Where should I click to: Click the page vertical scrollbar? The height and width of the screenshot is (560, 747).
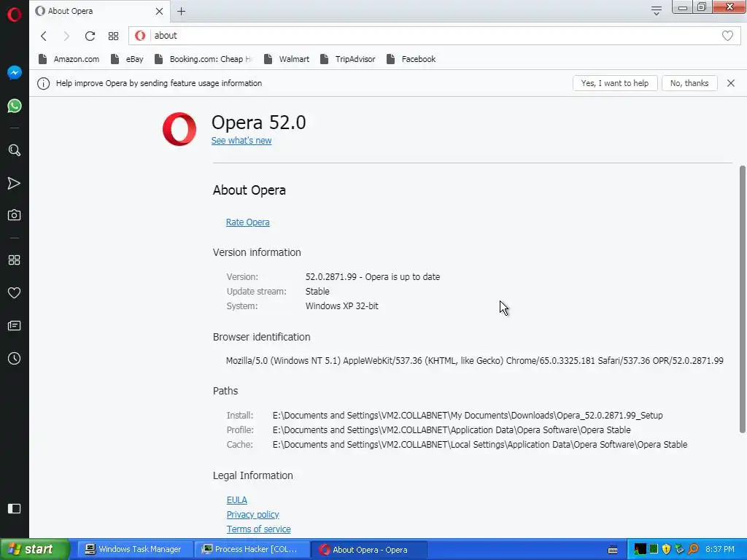click(742, 299)
